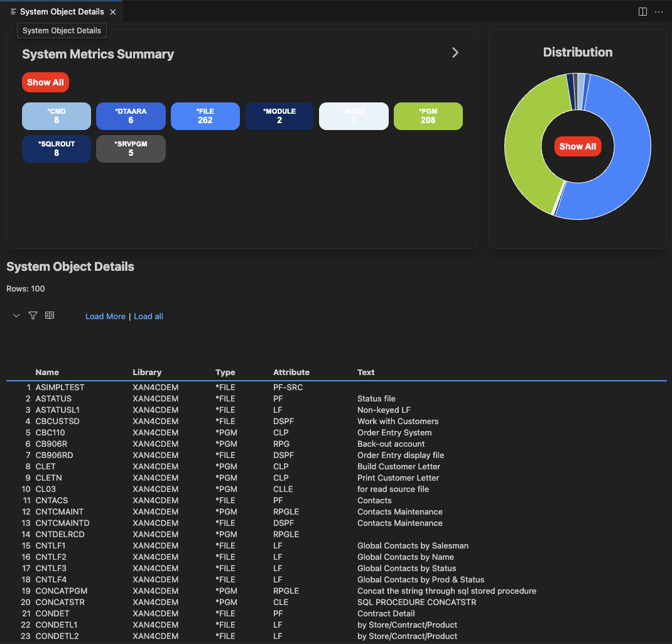Select the CBC110 row in the table
The height and width of the screenshot is (644, 672).
point(50,433)
